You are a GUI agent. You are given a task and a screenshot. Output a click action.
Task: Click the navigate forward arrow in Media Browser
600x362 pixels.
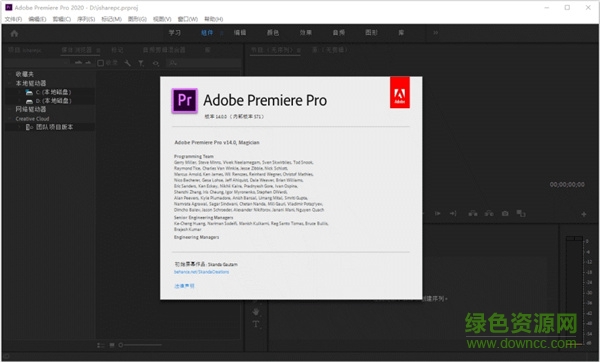coord(88,63)
